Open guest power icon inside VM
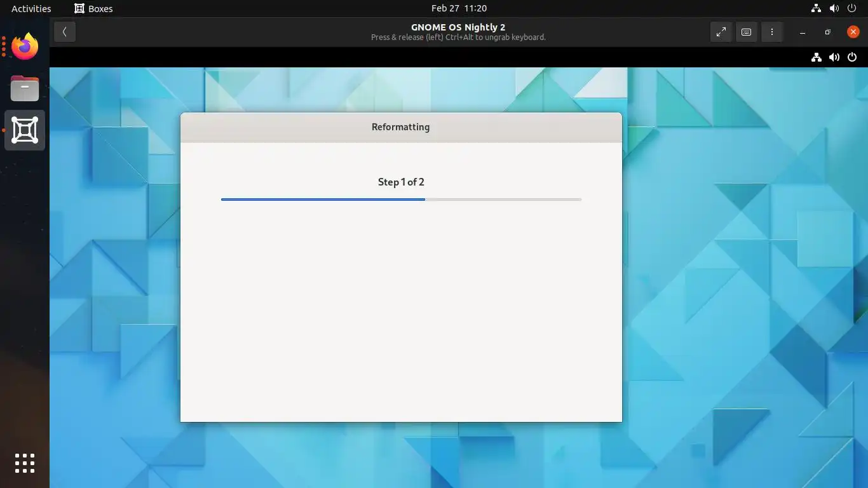 point(852,57)
